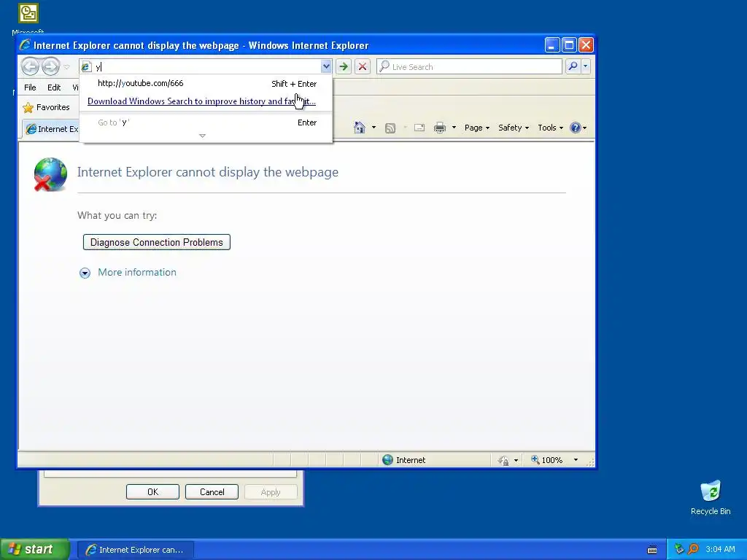The image size is (747, 560).
Task: Click the Help question mark icon
Action: click(x=576, y=128)
